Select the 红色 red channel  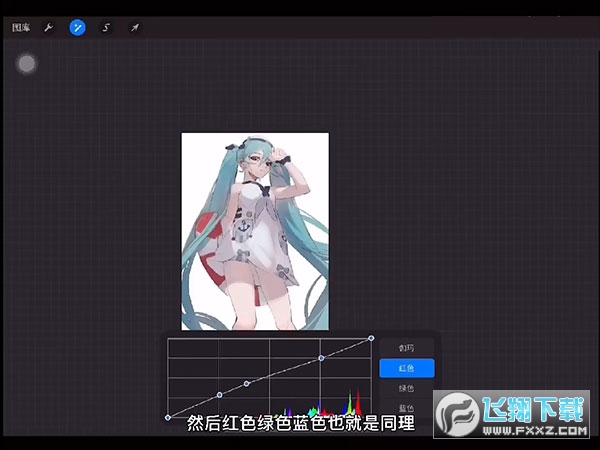(407, 368)
